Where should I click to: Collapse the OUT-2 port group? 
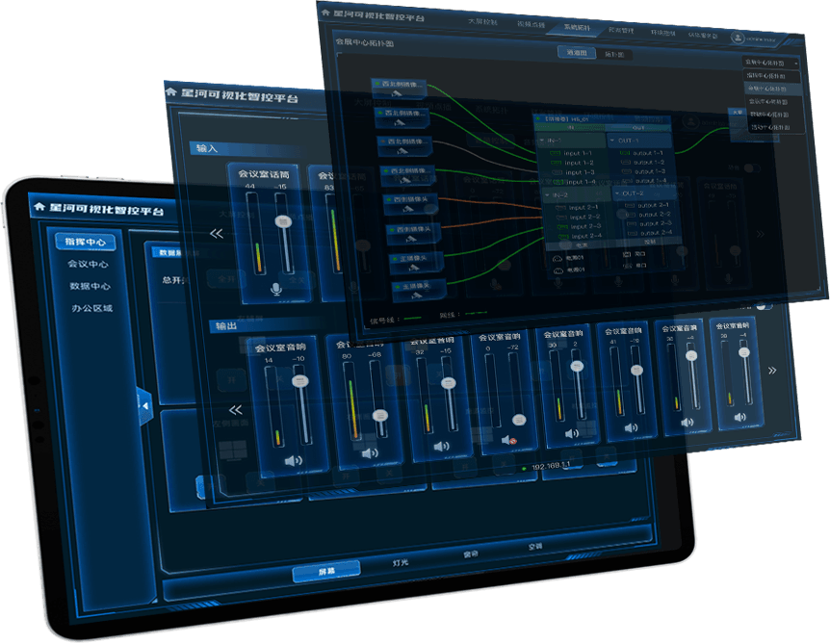pyautogui.click(x=617, y=193)
